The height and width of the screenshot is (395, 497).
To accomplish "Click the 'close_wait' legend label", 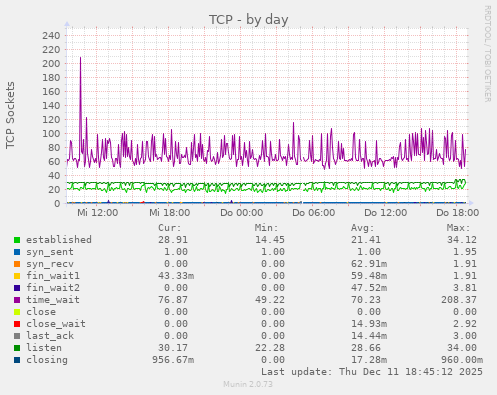I will coord(56,324).
